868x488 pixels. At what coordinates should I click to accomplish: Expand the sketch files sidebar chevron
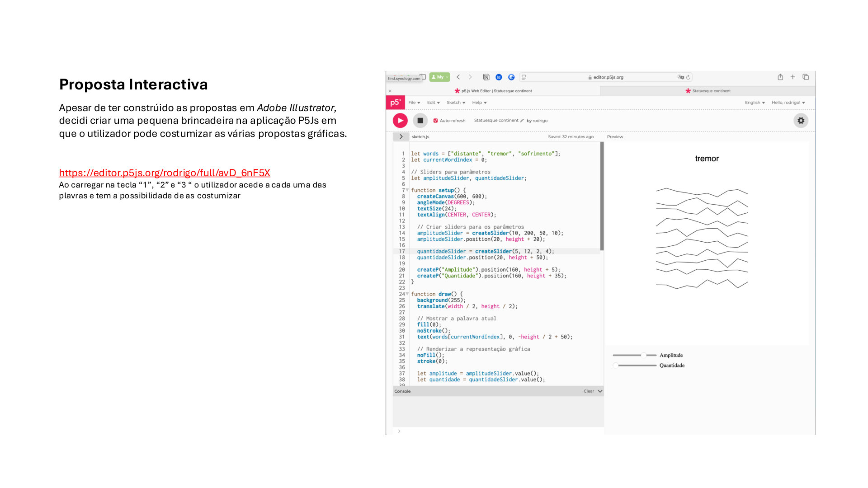[x=401, y=136]
